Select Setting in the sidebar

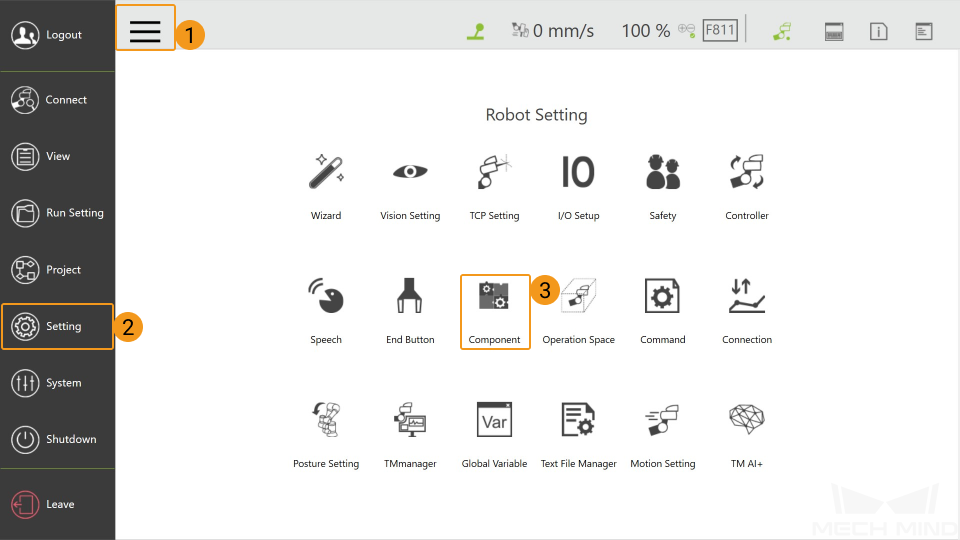pos(58,326)
